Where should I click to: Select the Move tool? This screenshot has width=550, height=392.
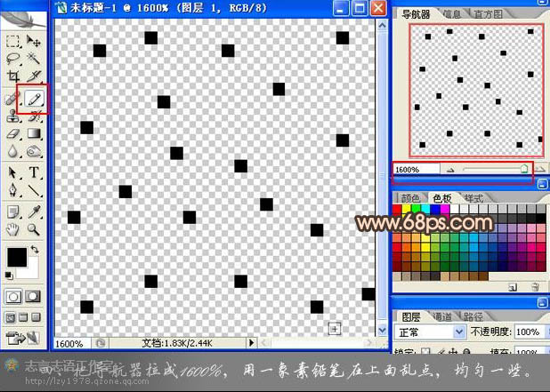(x=34, y=42)
